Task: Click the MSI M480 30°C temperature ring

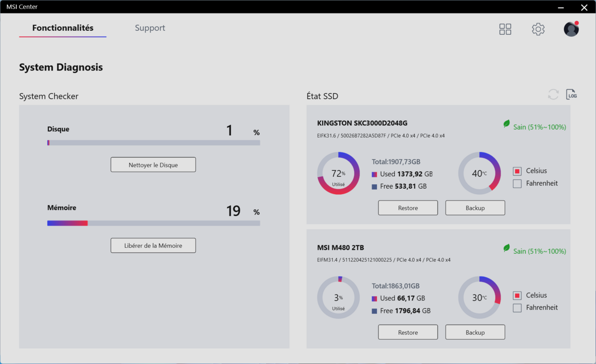Action: coord(479,297)
